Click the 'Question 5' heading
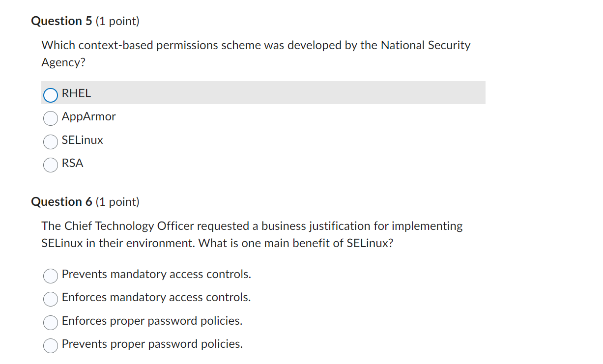 85,21
